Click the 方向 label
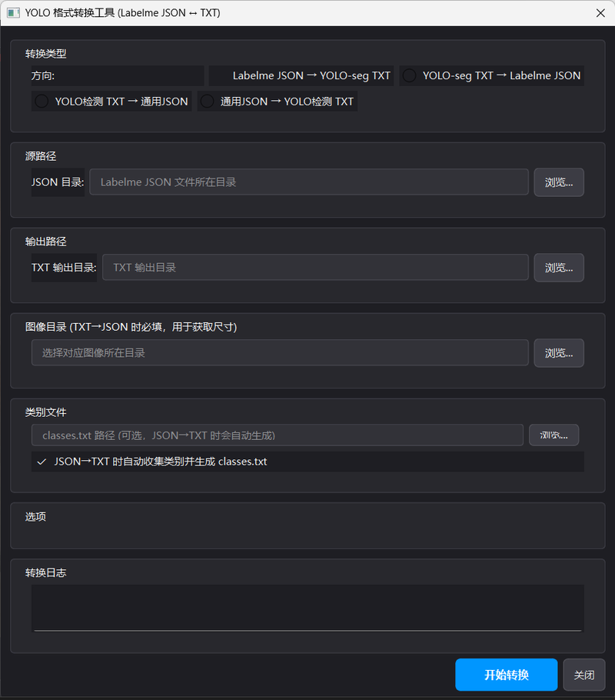The width and height of the screenshot is (615, 700). point(43,76)
